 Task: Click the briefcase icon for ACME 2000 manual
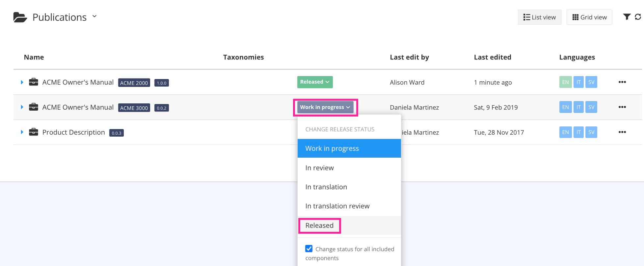pos(34,82)
